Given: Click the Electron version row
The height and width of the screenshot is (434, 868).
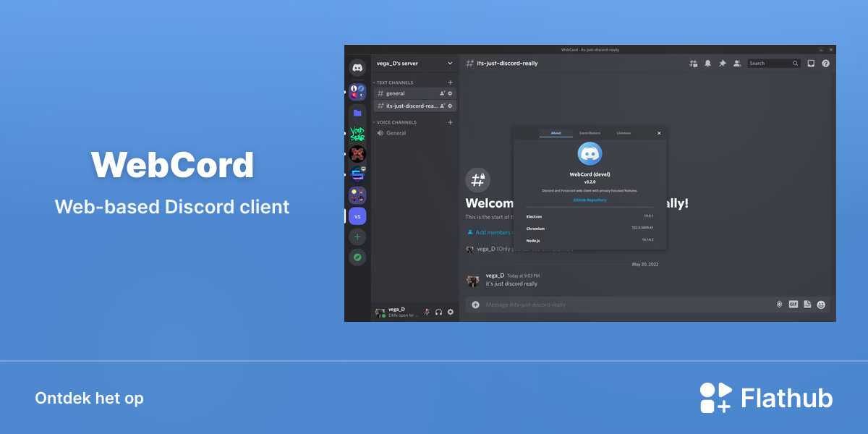Looking at the screenshot, I should (590, 216).
